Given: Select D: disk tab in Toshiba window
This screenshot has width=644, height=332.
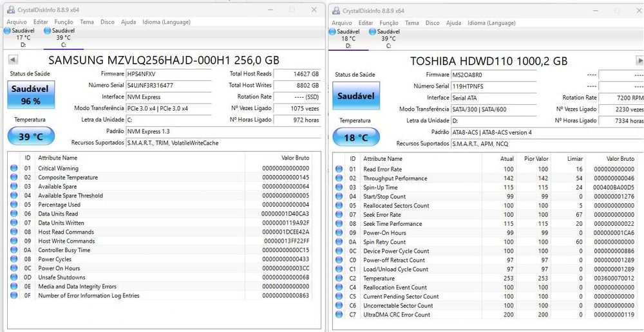Looking at the screenshot, I should [348, 39].
